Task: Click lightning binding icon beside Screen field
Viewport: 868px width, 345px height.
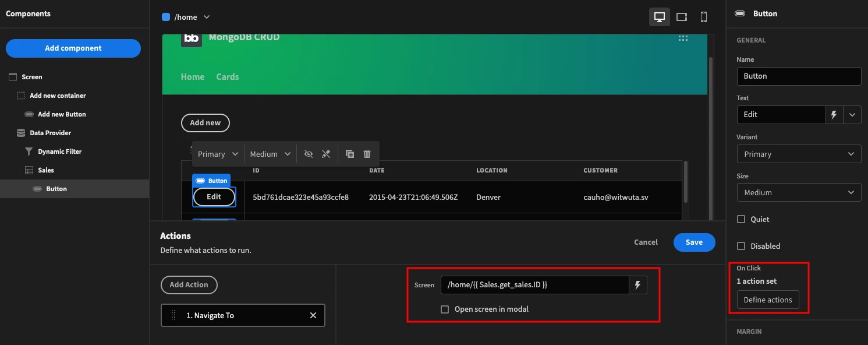Action: click(638, 285)
